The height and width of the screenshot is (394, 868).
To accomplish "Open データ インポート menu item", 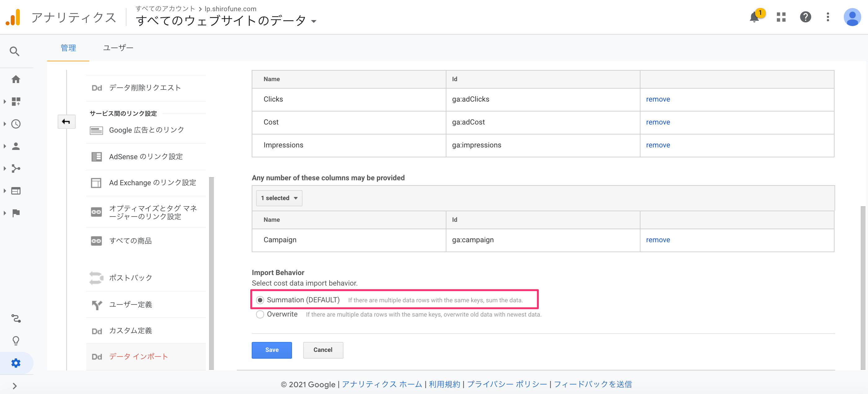I will pos(146,357).
